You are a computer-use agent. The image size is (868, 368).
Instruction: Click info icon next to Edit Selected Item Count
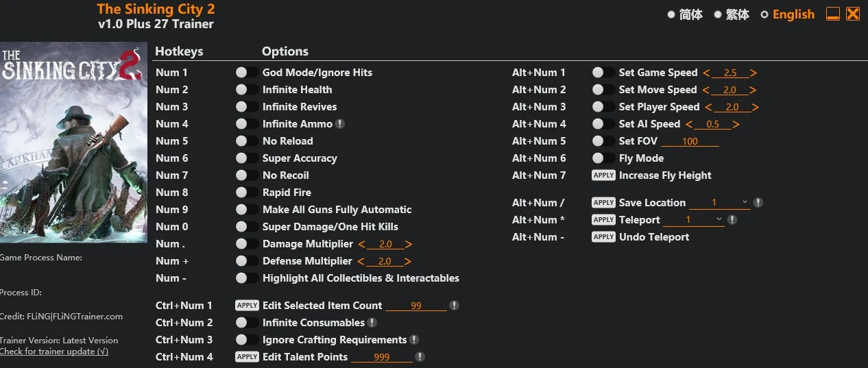454,306
